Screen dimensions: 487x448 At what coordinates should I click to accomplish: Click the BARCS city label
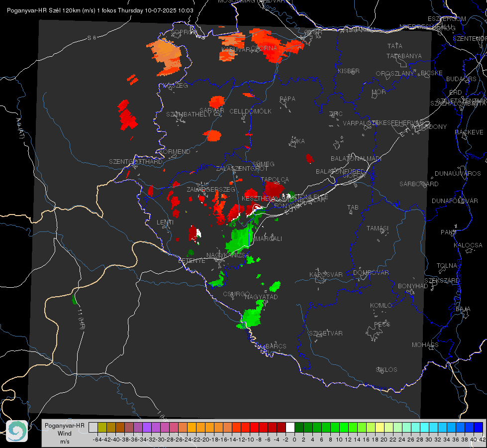(276, 346)
